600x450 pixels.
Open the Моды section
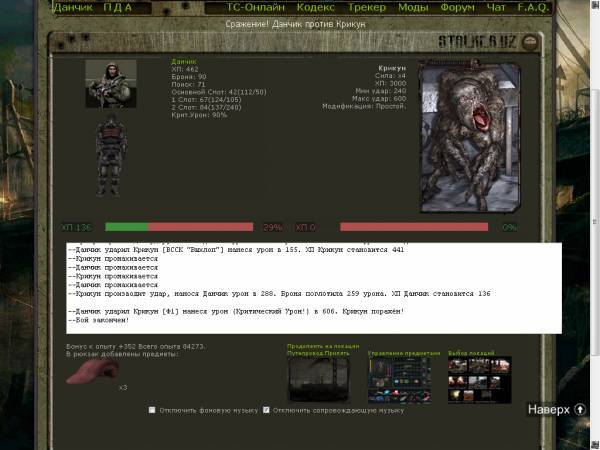pos(413,7)
